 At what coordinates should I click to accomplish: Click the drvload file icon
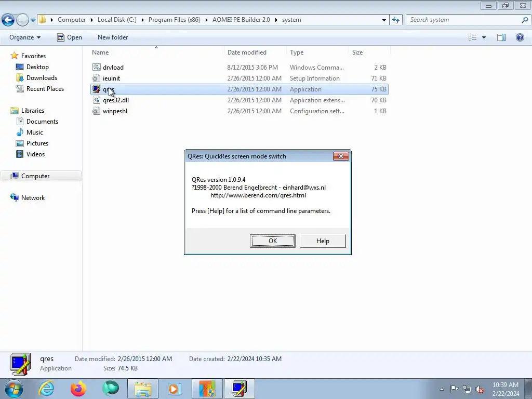(96, 68)
